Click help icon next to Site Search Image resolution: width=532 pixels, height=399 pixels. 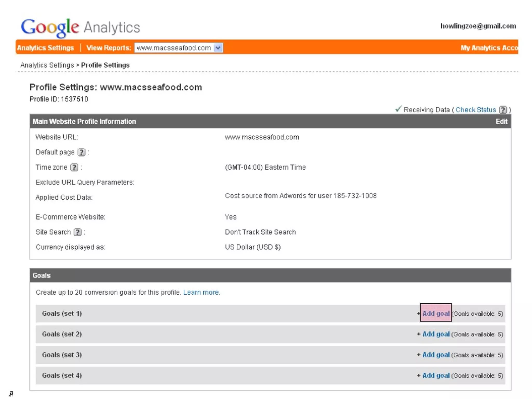(x=77, y=232)
